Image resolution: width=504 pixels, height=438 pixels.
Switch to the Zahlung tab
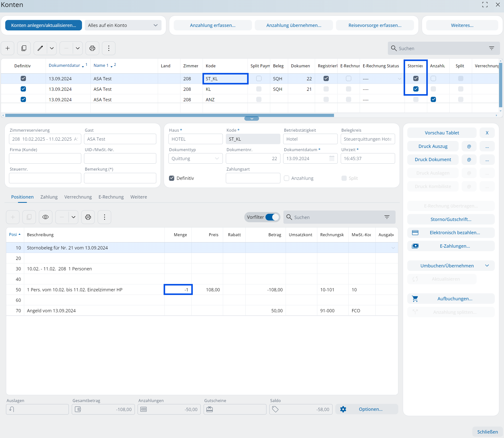point(49,197)
